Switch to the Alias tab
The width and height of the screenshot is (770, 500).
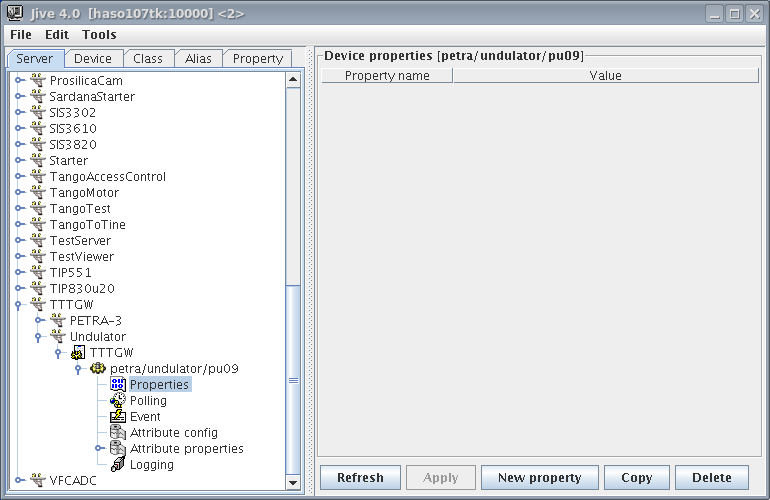tap(198, 58)
